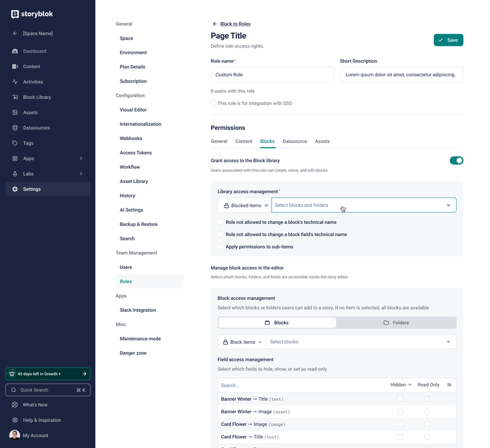
Task: Check Hidden for Banner Winter Title
Action: point(400,399)
